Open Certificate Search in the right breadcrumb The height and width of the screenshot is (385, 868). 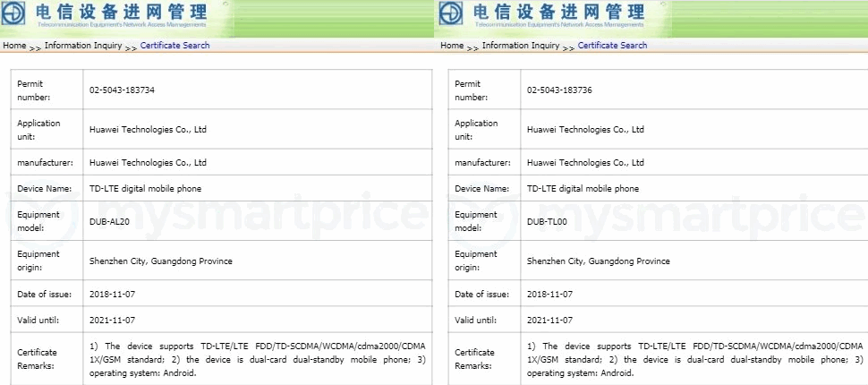612,46
